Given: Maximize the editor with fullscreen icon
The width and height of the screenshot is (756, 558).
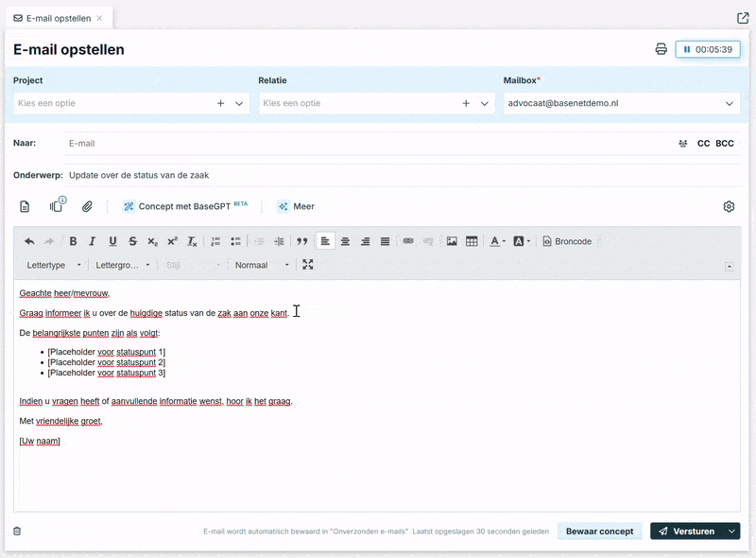Looking at the screenshot, I should 308,265.
